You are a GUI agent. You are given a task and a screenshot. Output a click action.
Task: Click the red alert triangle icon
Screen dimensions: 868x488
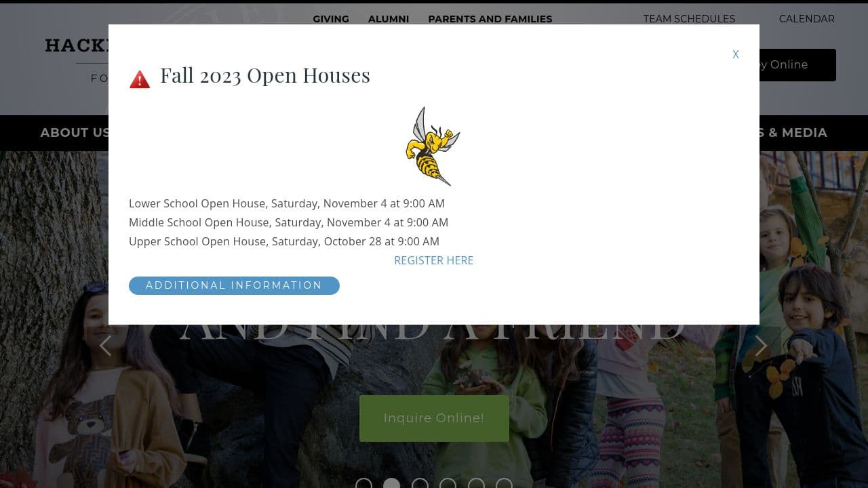pyautogui.click(x=140, y=79)
